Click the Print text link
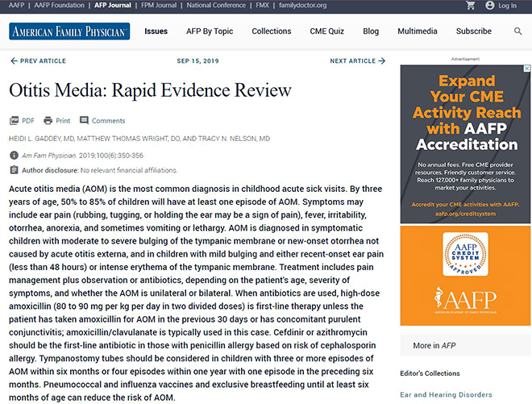The image size is (532, 404). point(63,120)
